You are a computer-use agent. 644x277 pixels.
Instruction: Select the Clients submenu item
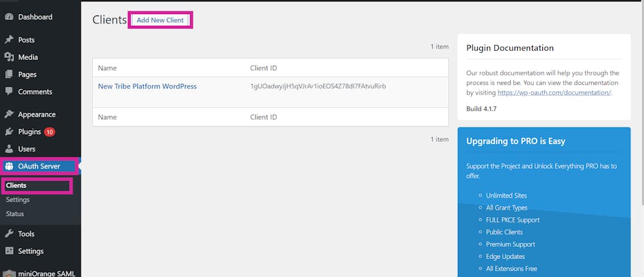tap(16, 186)
